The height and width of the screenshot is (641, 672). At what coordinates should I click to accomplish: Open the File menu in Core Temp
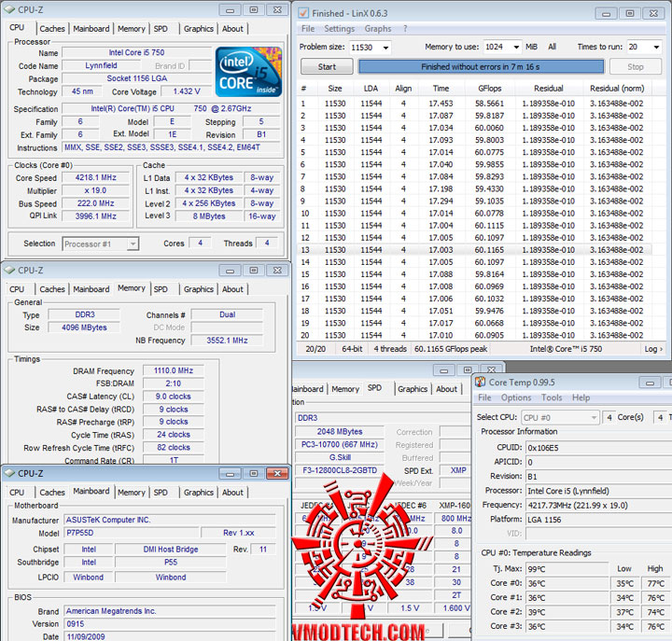click(x=484, y=397)
